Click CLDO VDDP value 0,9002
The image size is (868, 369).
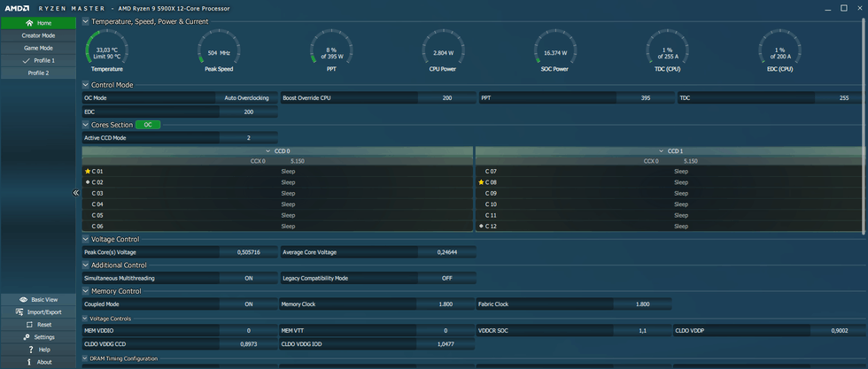pos(839,330)
